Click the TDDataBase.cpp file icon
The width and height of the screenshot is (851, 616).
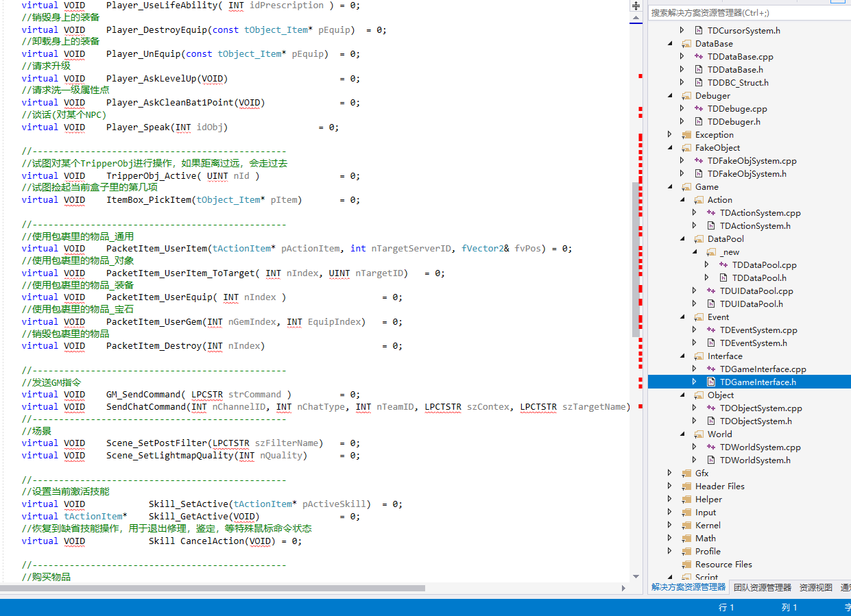tap(699, 57)
